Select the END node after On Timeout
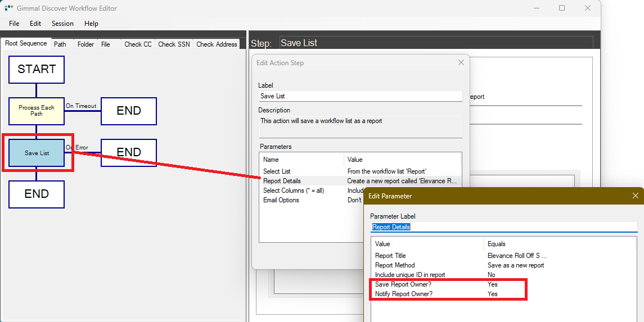Viewport: 644px width, 322px height. [129, 111]
